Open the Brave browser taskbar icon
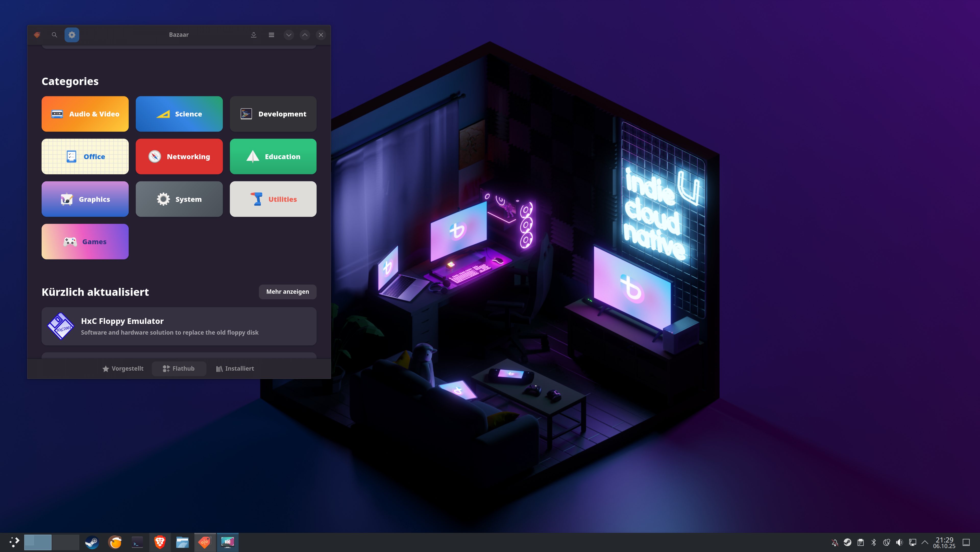The image size is (980, 552). (160, 542)
